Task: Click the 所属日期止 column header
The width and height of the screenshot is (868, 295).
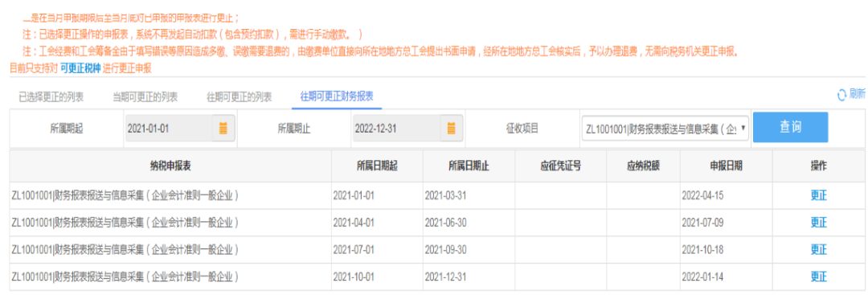Action: [x=469, y=166]
